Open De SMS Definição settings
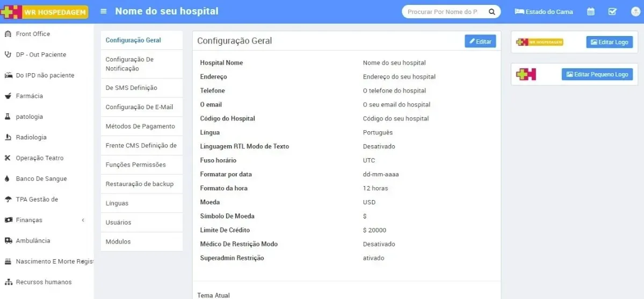644x299 pixels. (142, 88)
